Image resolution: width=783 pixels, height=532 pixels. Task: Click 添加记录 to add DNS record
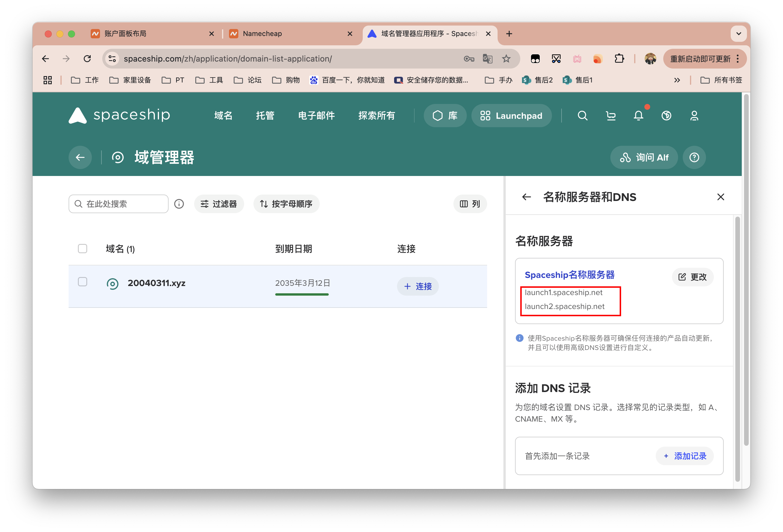click(x=685, y=456)
